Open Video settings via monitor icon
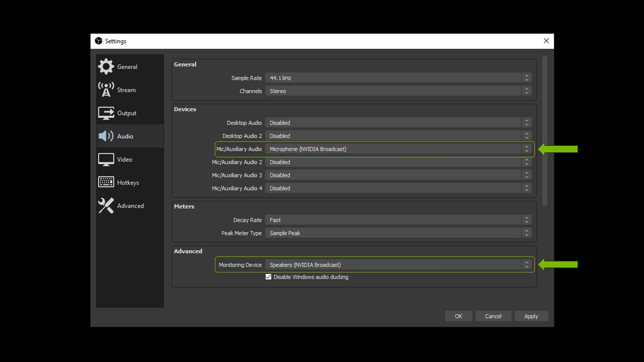This screenshot has height=362, width=644. click(106, 159)
